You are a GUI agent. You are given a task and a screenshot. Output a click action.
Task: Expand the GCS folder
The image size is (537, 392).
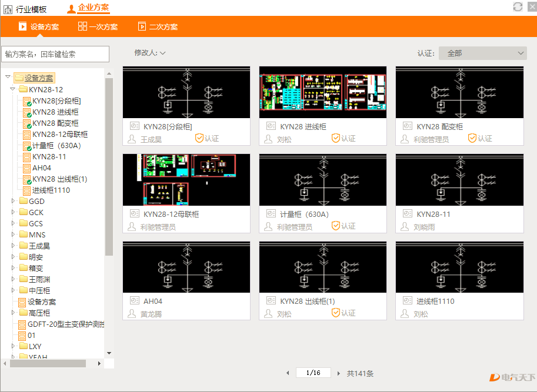coord(13,223)
